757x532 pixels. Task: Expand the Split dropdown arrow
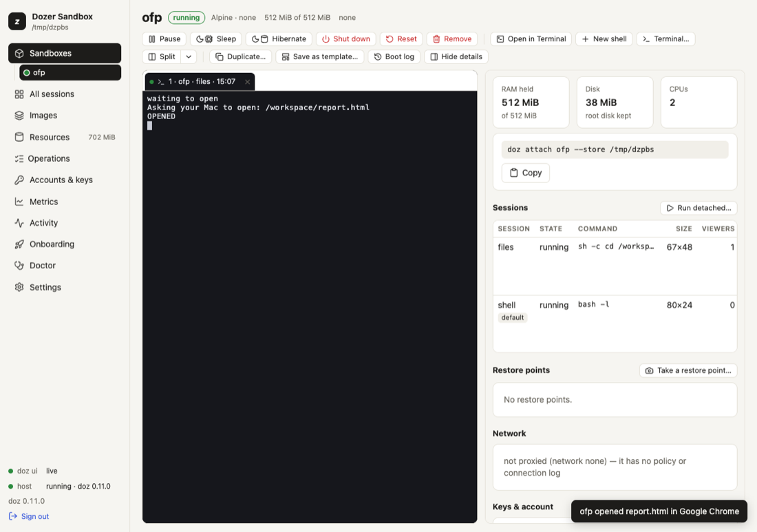[189, 57]
